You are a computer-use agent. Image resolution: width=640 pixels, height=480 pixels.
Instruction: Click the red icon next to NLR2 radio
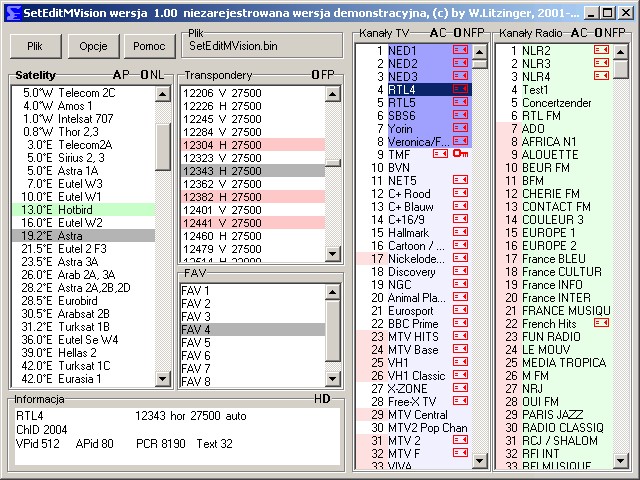601,50
